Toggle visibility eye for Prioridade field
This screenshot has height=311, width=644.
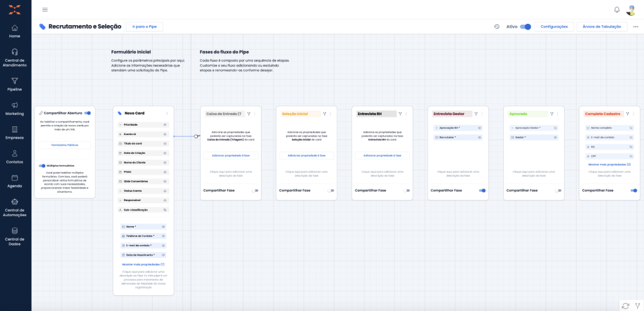pos(164,125)
